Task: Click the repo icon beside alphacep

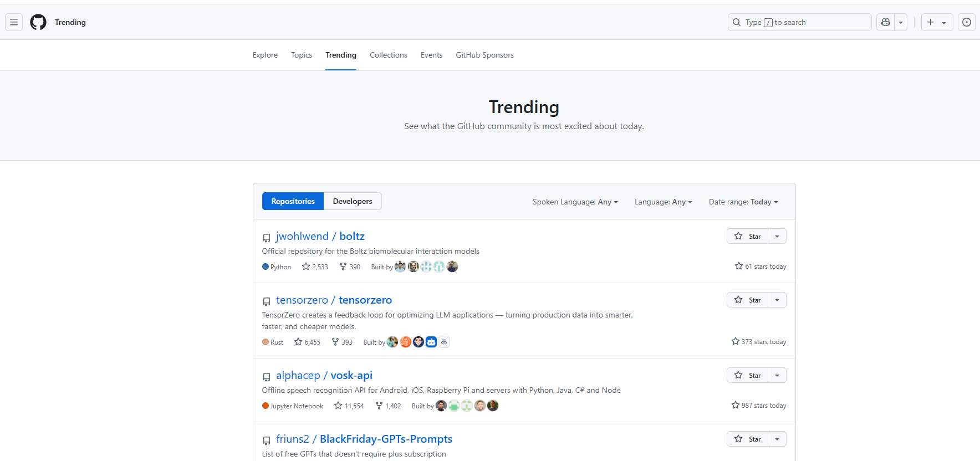Action: (x=267, y=377)
